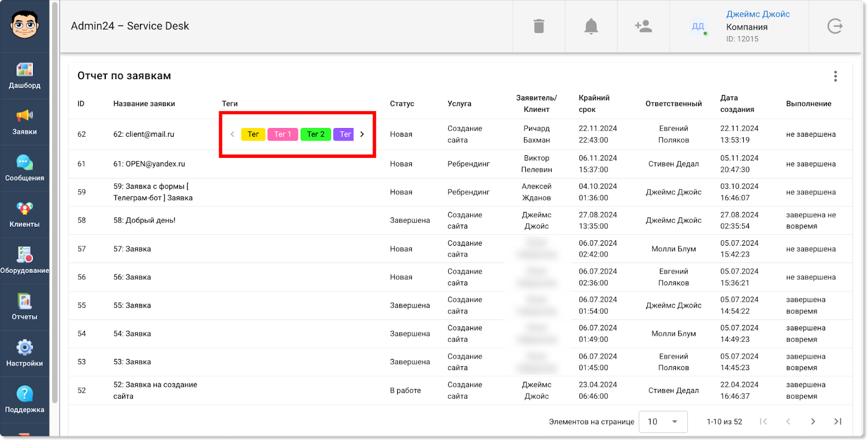Click the creation date 03.10.2024 16:46:07
This screenshot has width=868, height=441.
(x=739, y=192)
